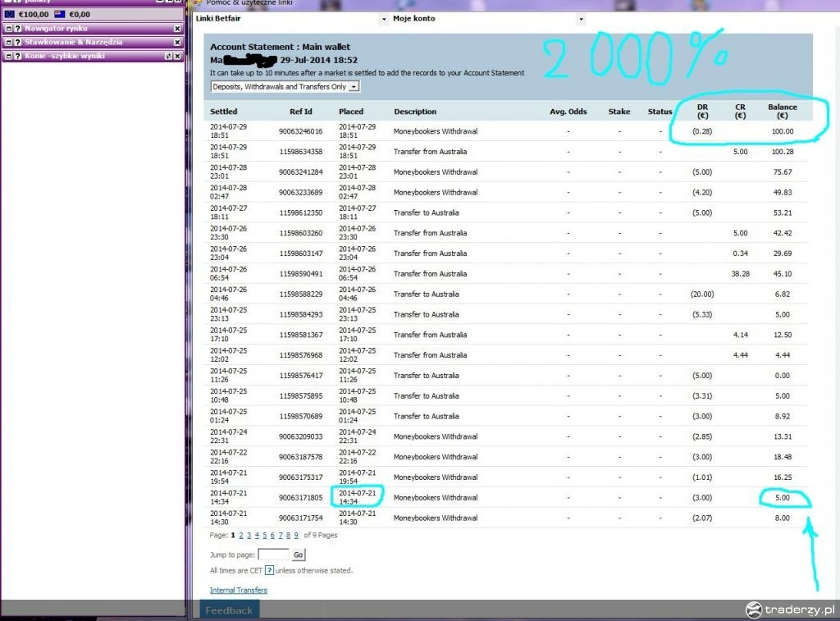Click the Balance (€) column header

(782, 111)
